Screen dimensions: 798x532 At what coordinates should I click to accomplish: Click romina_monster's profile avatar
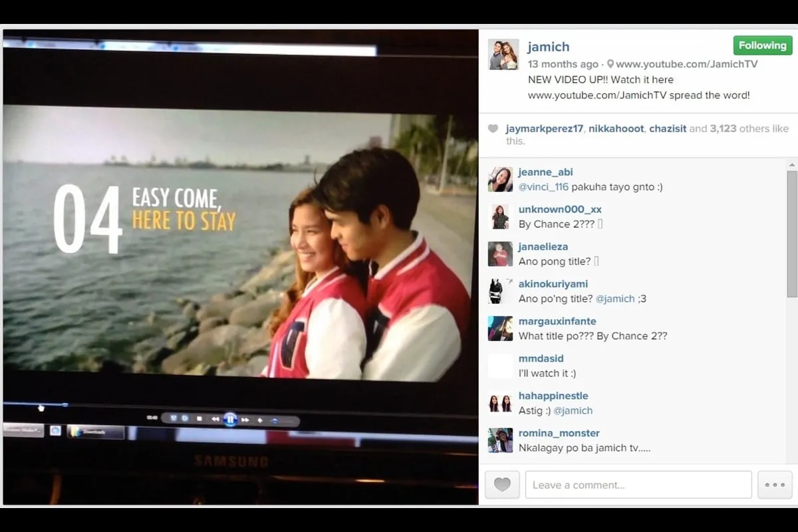pos(500,441)
